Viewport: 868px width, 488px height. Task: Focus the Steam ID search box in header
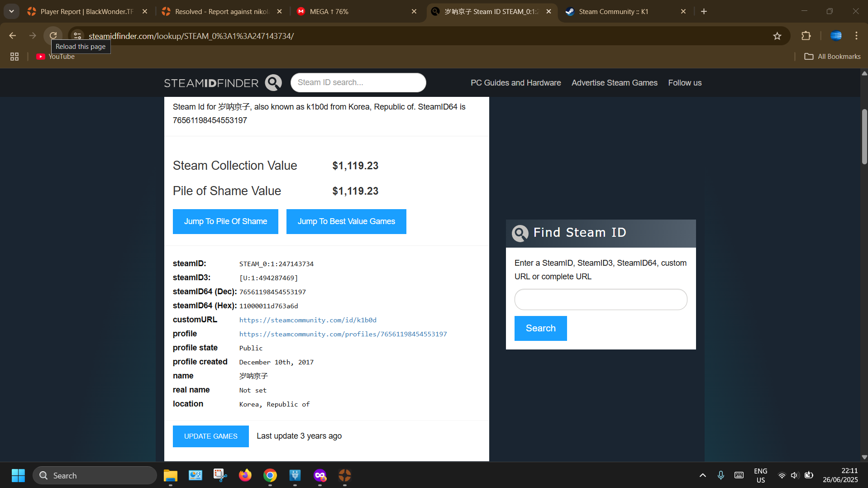[358, 83]
